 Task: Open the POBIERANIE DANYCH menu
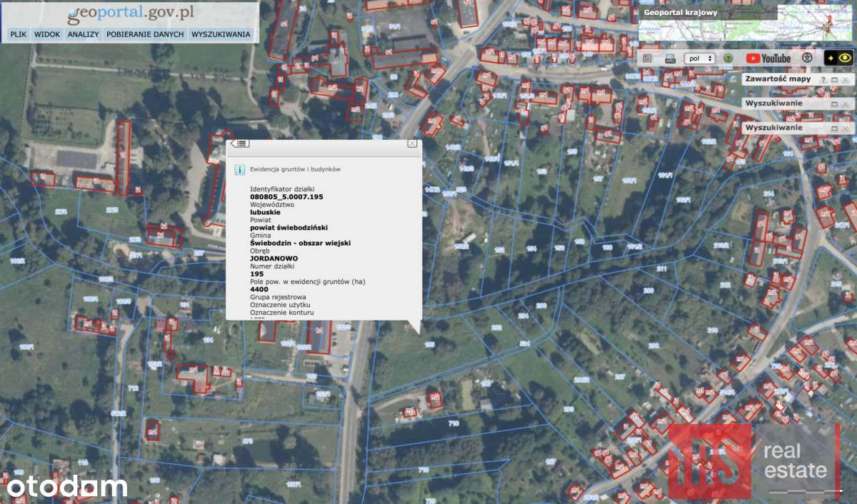coord(145,34)
